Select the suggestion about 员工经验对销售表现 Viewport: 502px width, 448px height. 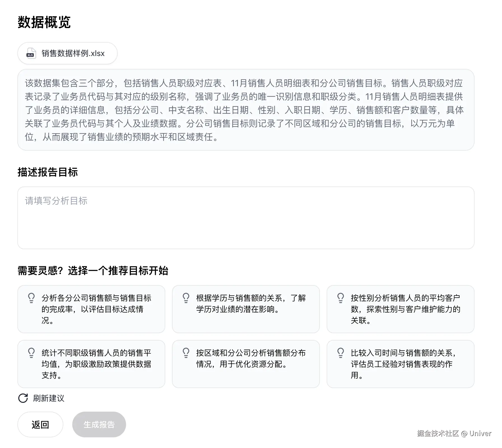(400, 364)
